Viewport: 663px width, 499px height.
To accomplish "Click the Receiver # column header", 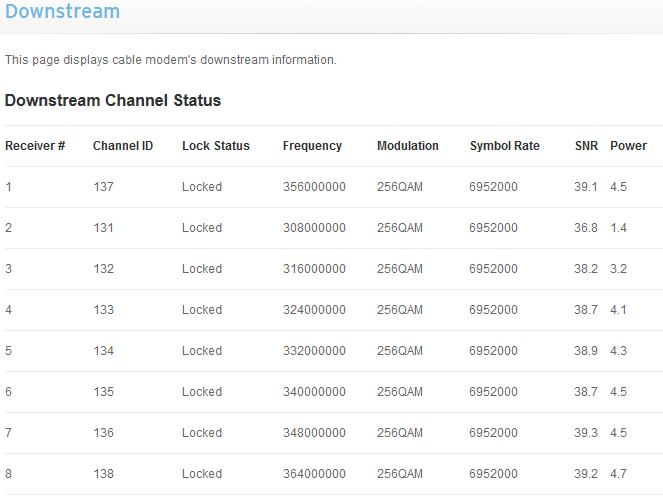I will [x=35, y=146].
